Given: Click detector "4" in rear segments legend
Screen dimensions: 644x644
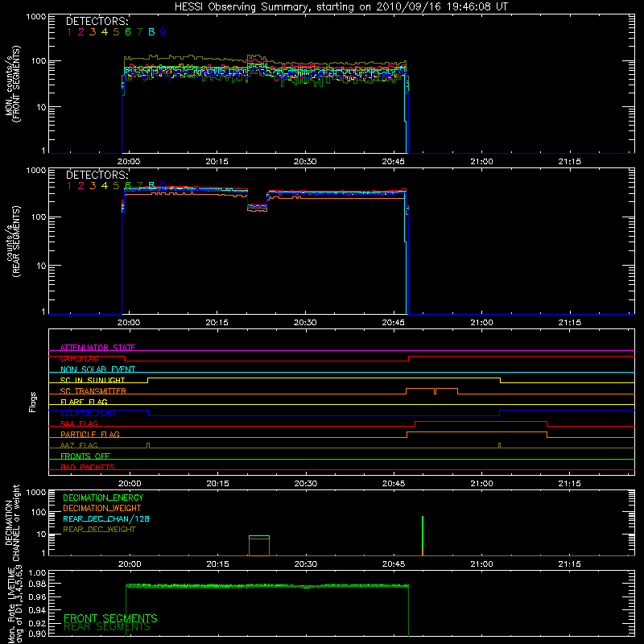Looking at the screenshot, I should [105, 186].
